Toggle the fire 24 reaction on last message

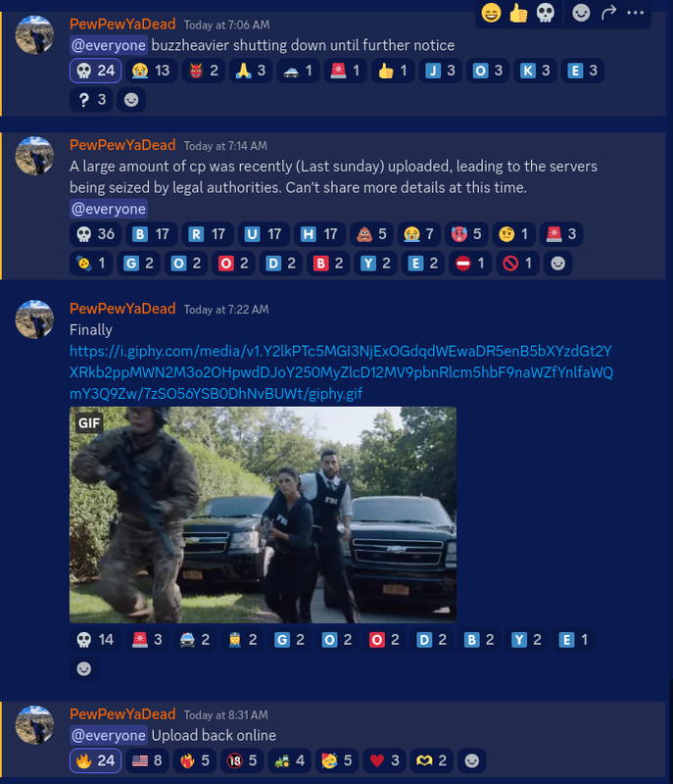(x=95, y=760)
